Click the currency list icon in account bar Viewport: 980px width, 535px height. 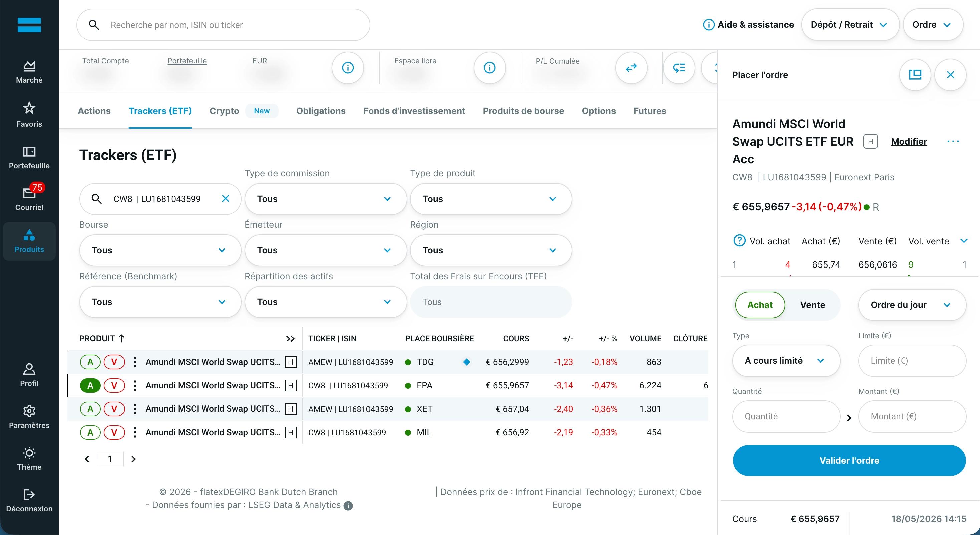coord(679,68)
